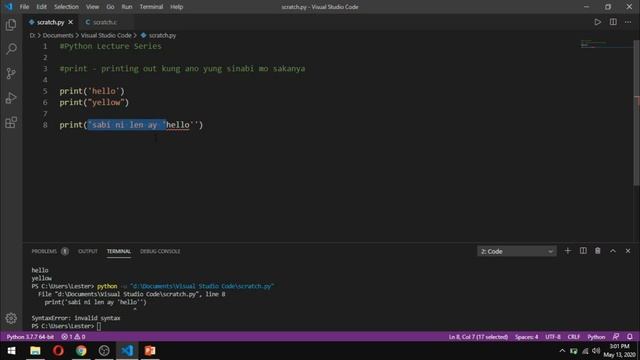Open File Explorer from taskbar
This screenshot has width=640, height=360.
tap(35, 351)
